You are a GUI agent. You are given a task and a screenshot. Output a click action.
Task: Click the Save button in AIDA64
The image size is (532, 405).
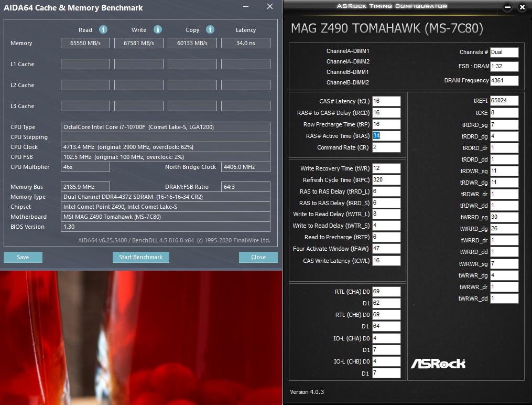[23, 257]
